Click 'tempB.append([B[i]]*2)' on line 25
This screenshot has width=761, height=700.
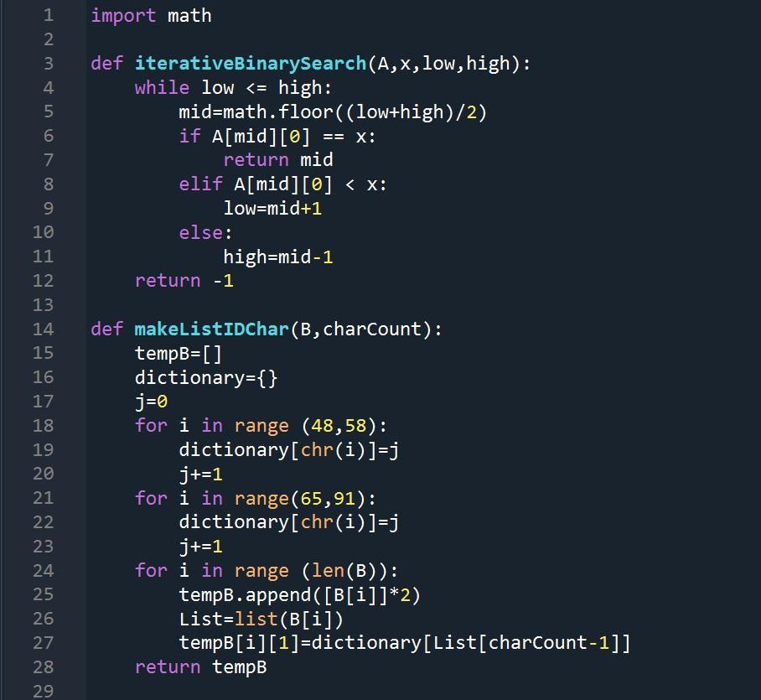point(299,595)
